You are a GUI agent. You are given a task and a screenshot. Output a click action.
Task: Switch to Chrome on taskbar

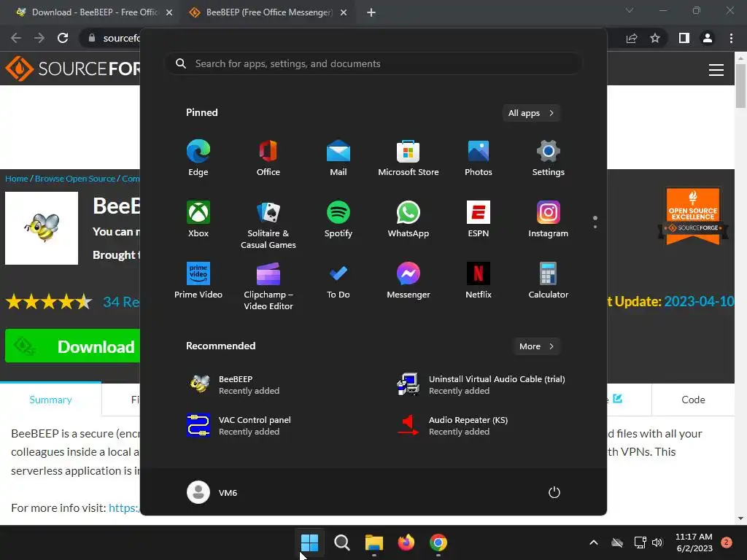(x=438, y=542)
